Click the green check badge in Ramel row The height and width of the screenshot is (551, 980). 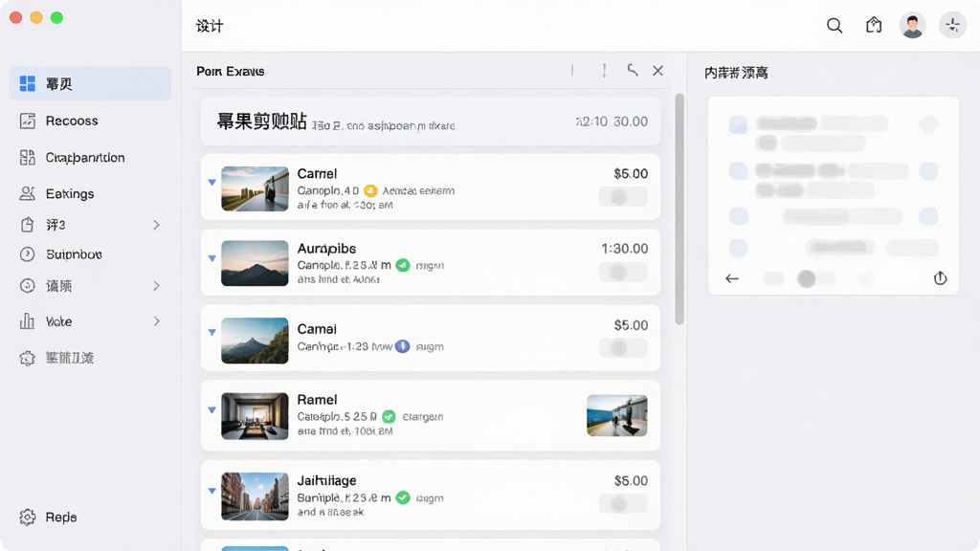[389, 416]
